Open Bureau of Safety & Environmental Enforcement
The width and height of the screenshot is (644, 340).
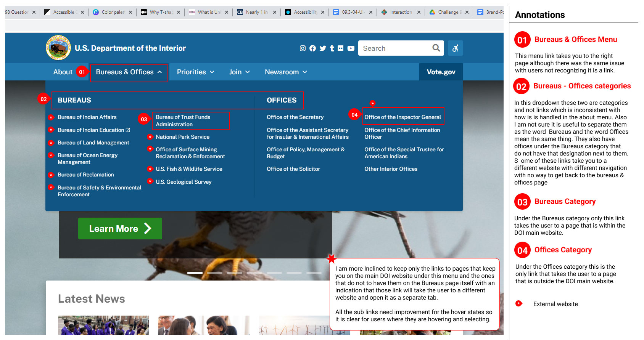pyautogui.click(x=100, y=191)
